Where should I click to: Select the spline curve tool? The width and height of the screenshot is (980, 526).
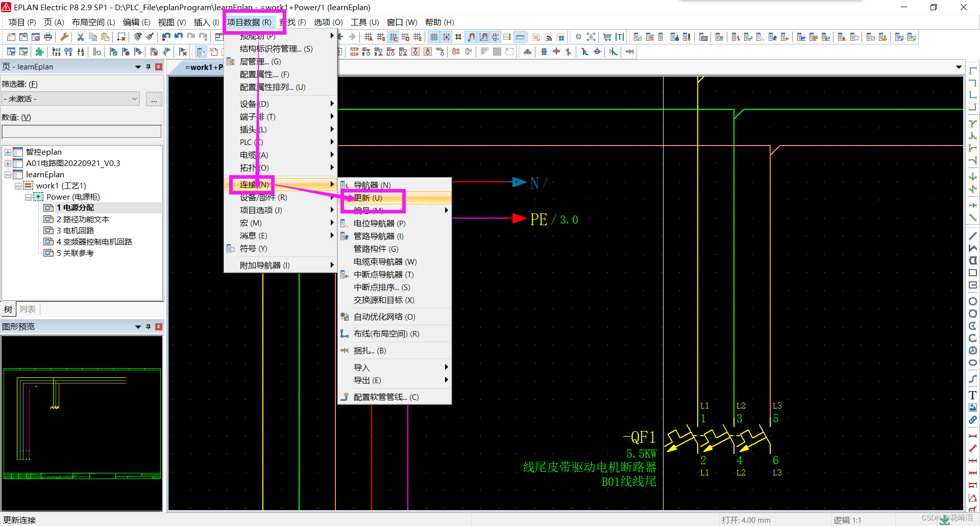(x=973, y=379)
